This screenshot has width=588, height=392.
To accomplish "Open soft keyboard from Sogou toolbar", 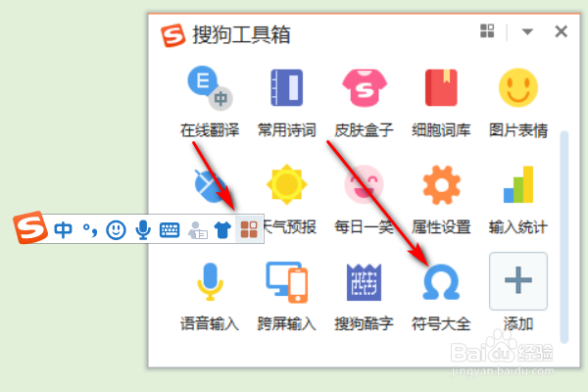I will pyautogui.click(x=170, y=230).
